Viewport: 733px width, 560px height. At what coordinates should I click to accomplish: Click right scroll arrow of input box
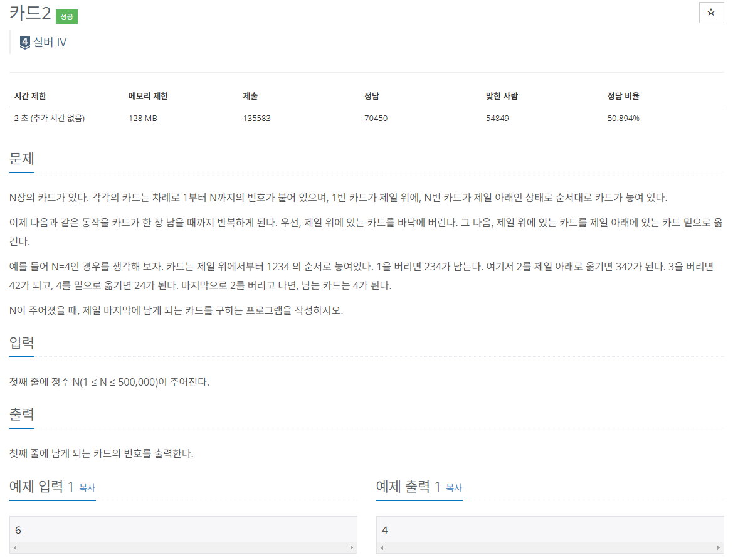coord(352,548)
